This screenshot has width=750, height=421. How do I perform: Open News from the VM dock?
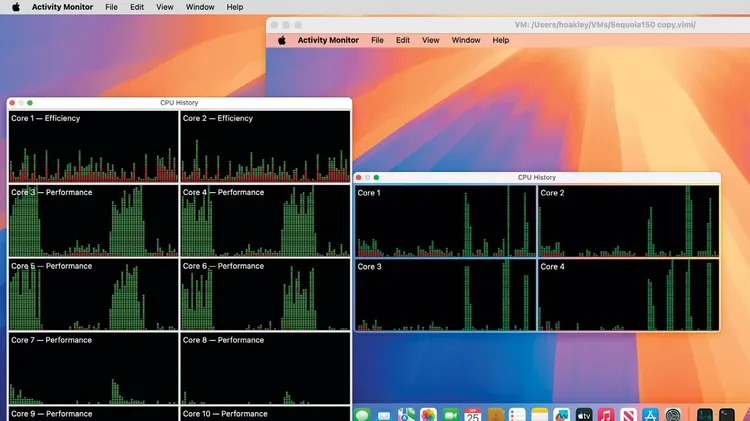(x=628, y=415)
